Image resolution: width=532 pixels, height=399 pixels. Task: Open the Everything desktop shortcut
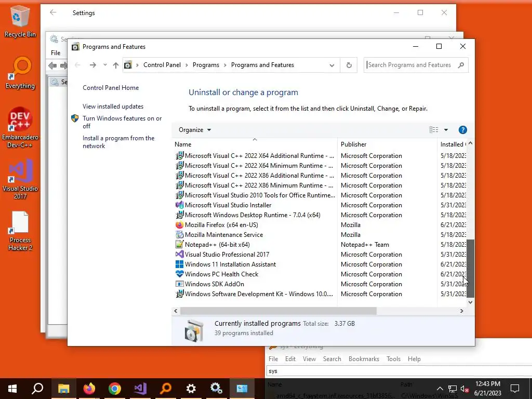20,73
